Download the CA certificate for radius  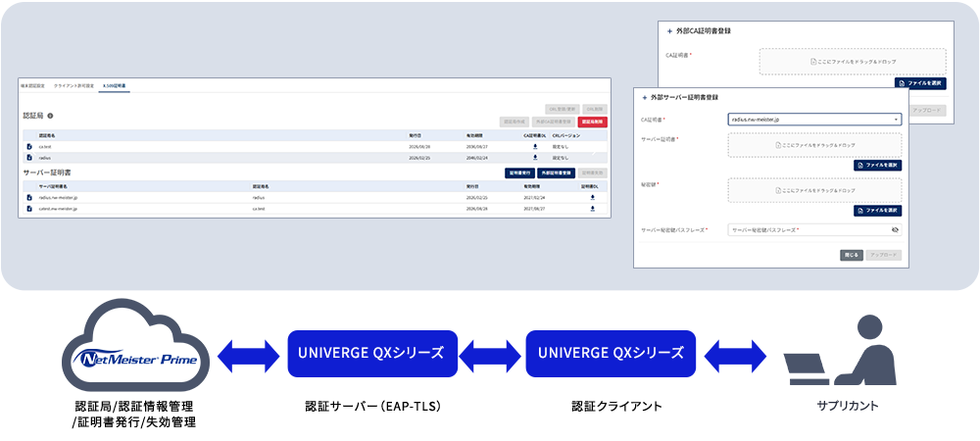coord(535,158)
